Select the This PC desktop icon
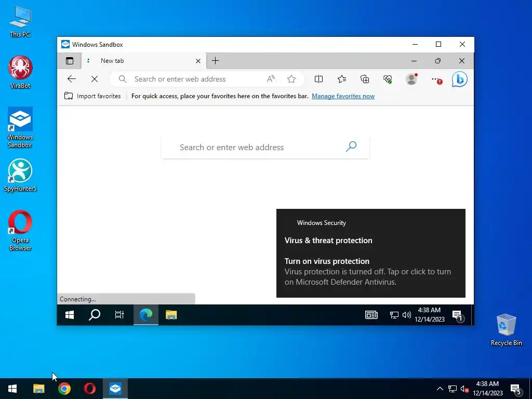The image size is (532, 399). click(20, 21)
